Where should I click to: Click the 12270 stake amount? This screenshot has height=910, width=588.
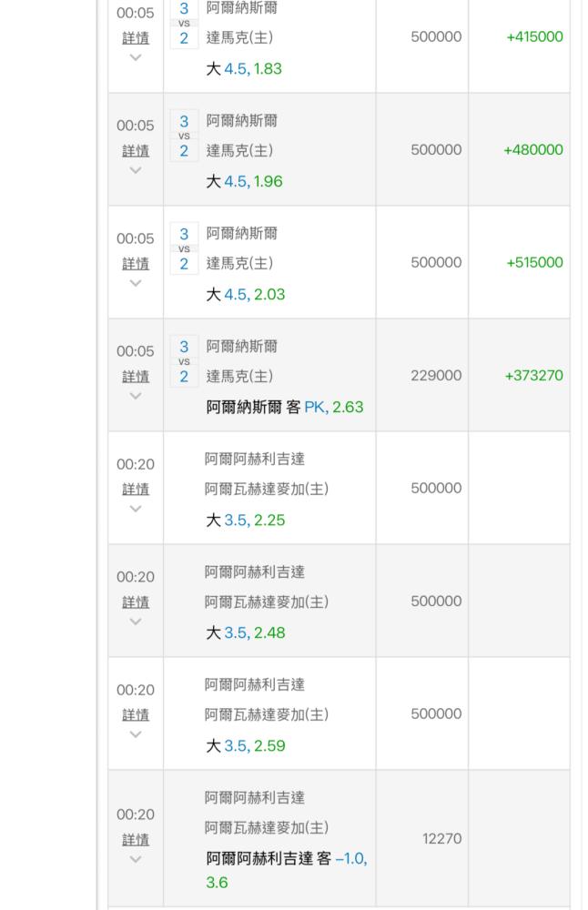tap(441, 839)
